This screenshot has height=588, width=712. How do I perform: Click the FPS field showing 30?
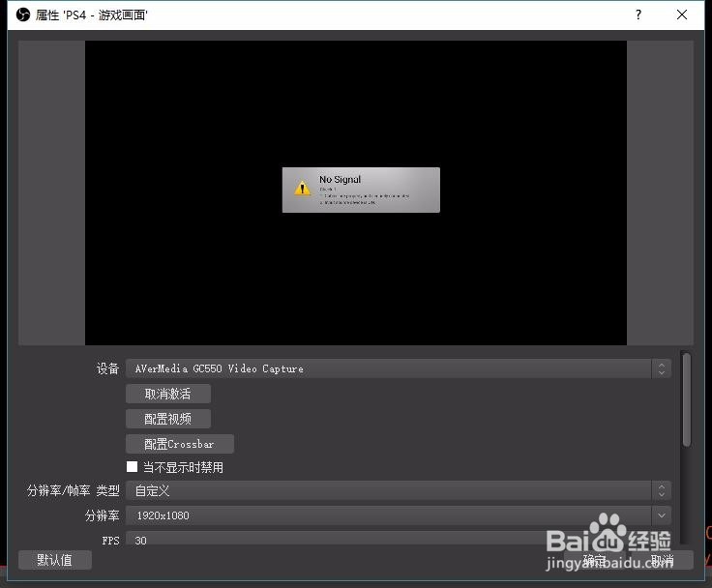pos(399,539)
